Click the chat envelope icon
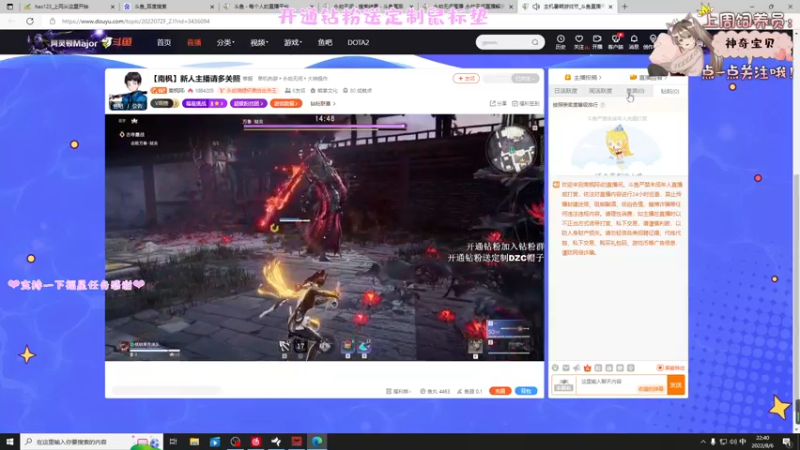Image resolution: width=800 pixels, height=450 pixels. [x=566, y=368]
